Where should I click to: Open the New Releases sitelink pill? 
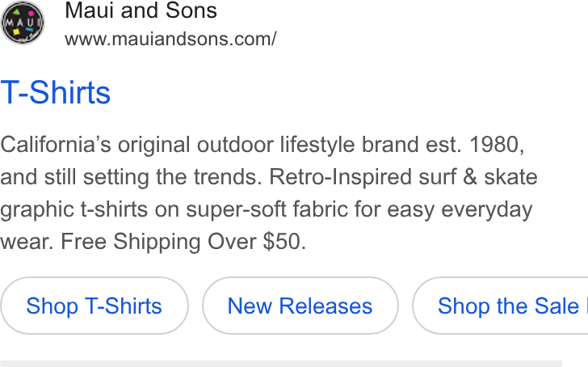(300, 306)
